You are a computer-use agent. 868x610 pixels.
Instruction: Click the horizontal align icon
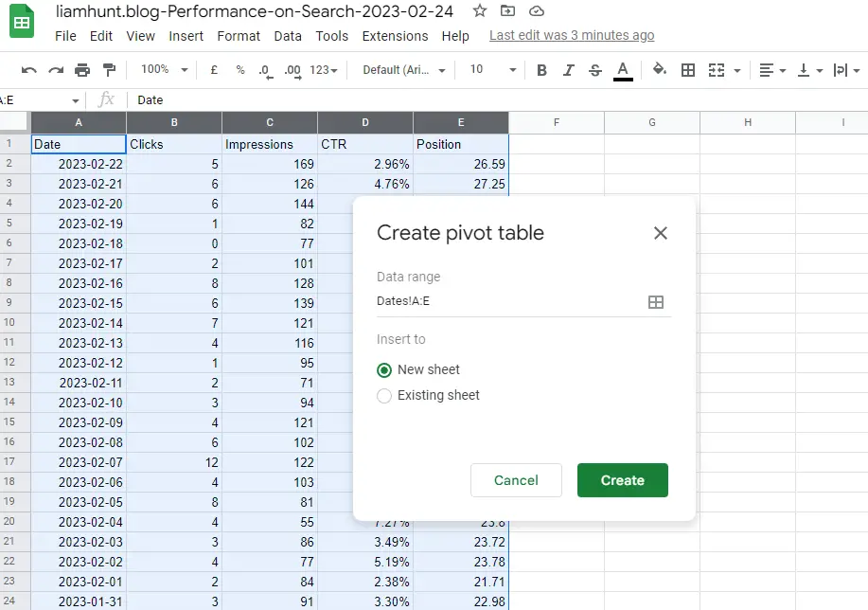point(766,70)
